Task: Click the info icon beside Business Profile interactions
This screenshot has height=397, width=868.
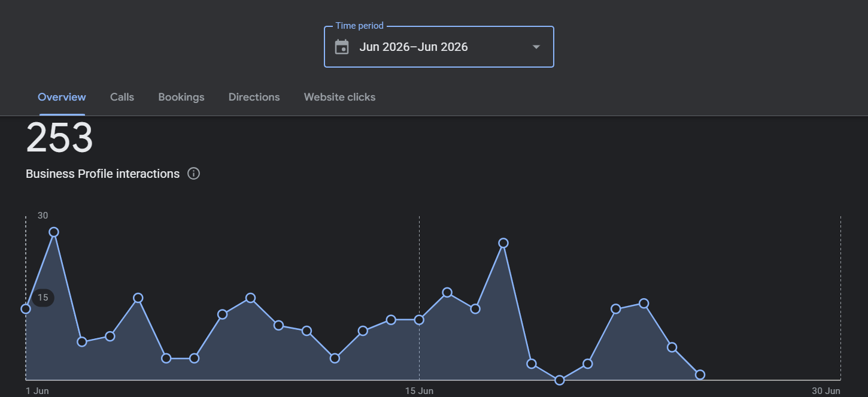Action: click(x=193, y=174)
